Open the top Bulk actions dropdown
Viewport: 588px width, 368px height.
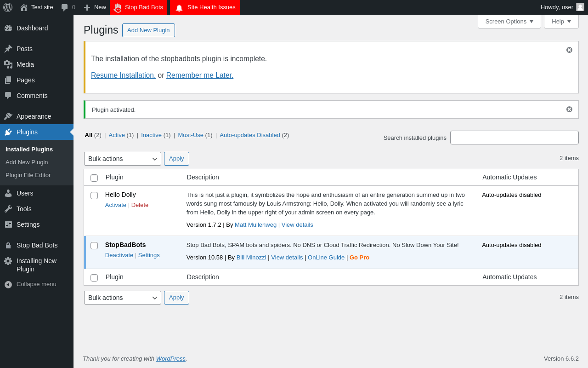pos(123,159)
